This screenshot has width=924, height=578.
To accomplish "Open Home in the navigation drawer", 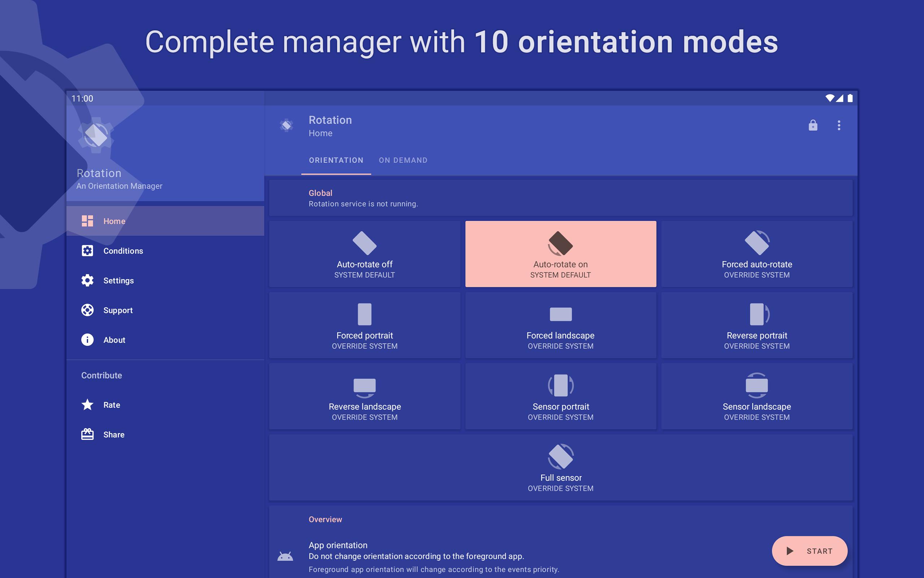I will click(165, 221).
